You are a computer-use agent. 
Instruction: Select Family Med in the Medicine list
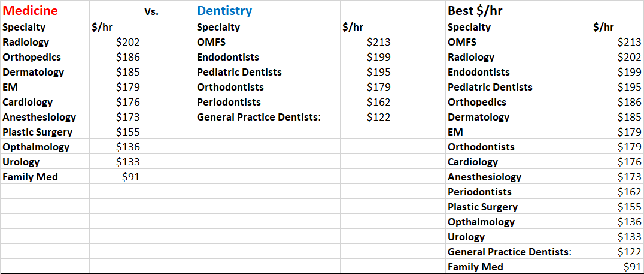pos(30,177)
